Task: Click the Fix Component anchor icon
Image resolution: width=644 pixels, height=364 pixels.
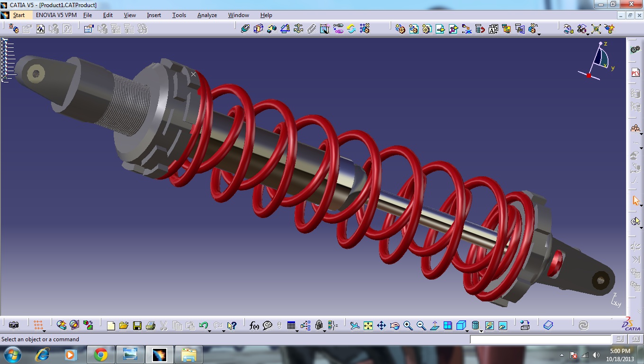Action: pos(298,28)
